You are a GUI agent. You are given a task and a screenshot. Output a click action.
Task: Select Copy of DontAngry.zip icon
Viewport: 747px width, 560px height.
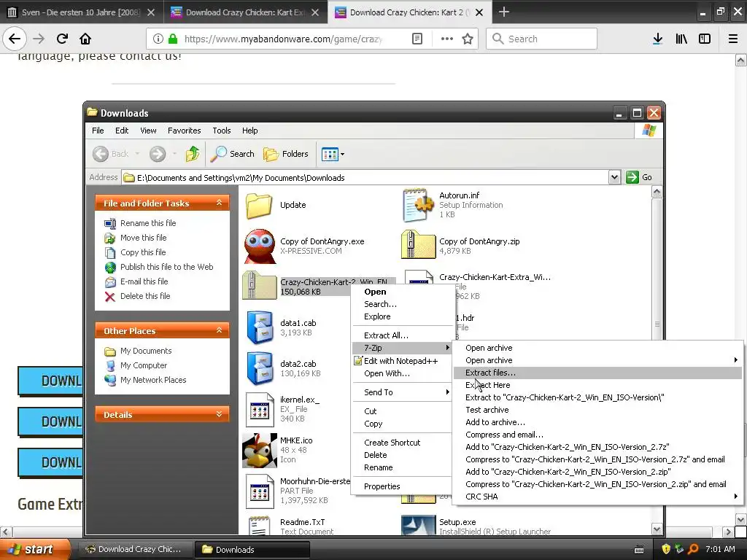coord(418,245)
